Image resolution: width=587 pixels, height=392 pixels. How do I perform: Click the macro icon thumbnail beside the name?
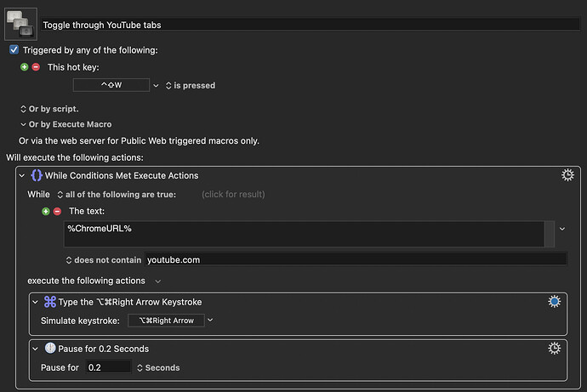coord(20,24)
